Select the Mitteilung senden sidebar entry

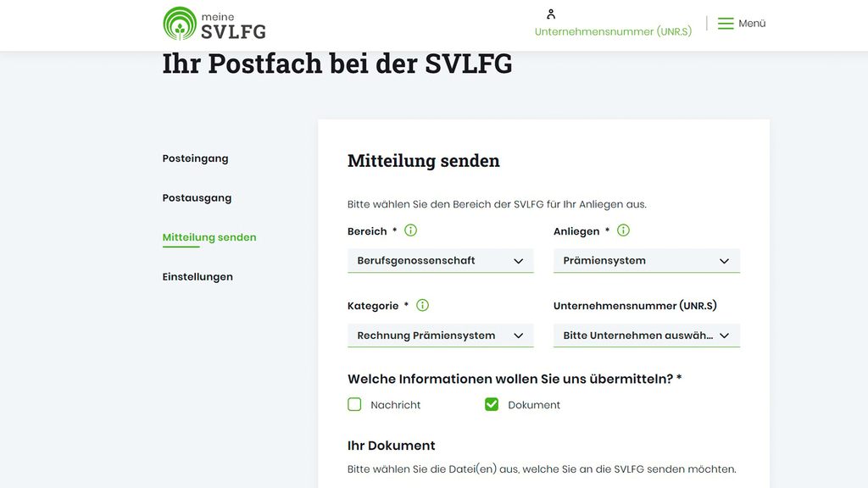click(x=209, y=237)
